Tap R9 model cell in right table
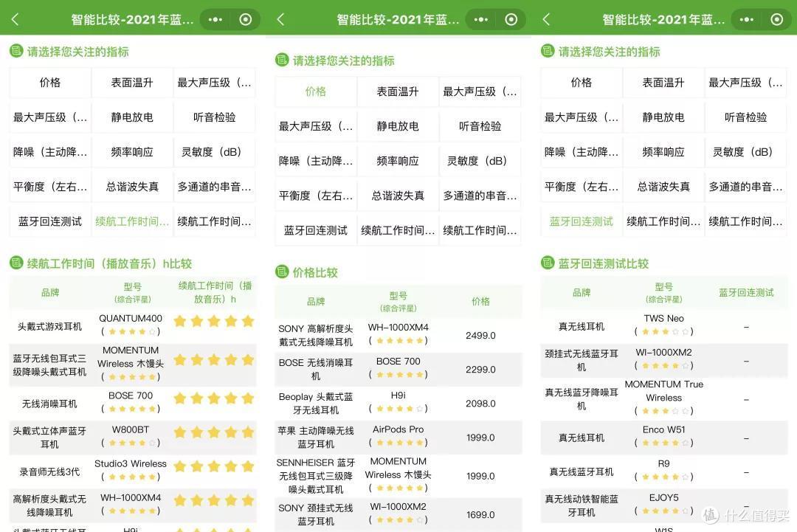Screen dimensions: 797x532 pyautogui.click(x=664, y=470)
